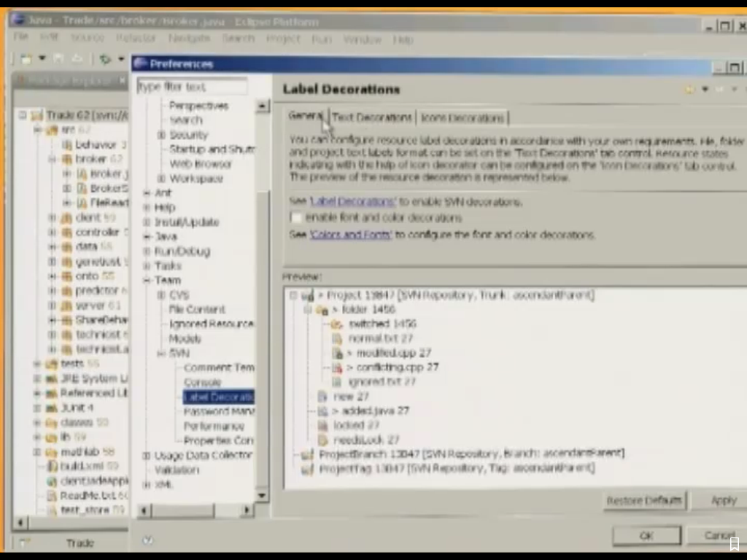747x560 pixels.
Task: Select Performance under SVN
Action: [214, 426]
